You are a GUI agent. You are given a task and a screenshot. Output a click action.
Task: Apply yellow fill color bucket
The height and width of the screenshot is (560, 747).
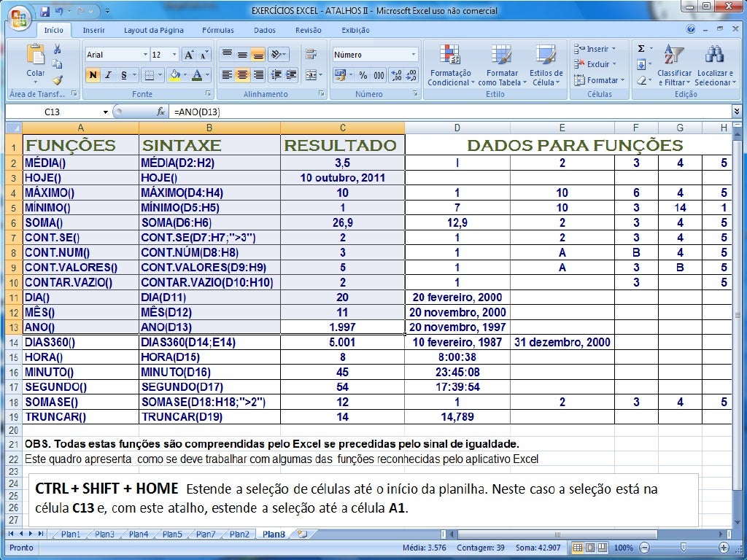tap(174, 75)
